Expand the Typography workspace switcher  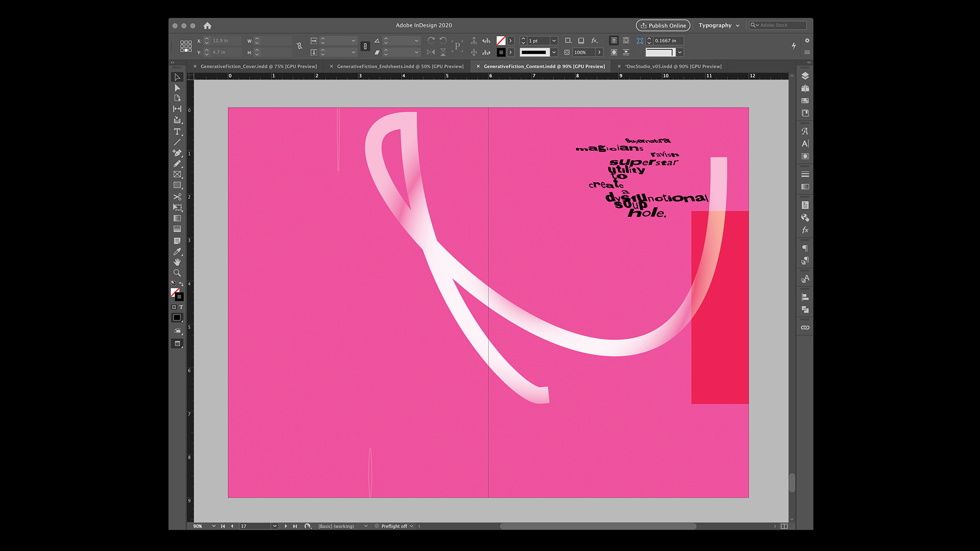click(x=719, y=26)
